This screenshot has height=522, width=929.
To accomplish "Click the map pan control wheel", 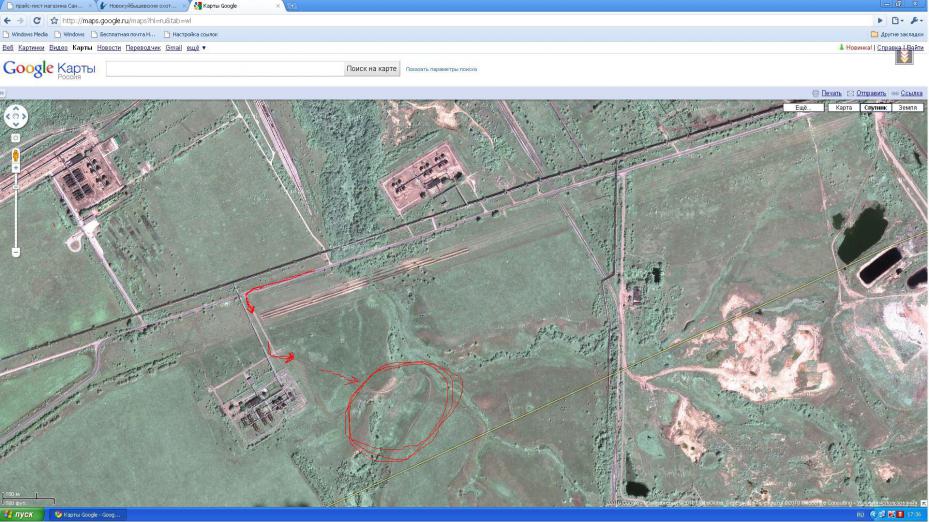I will 16,116.
